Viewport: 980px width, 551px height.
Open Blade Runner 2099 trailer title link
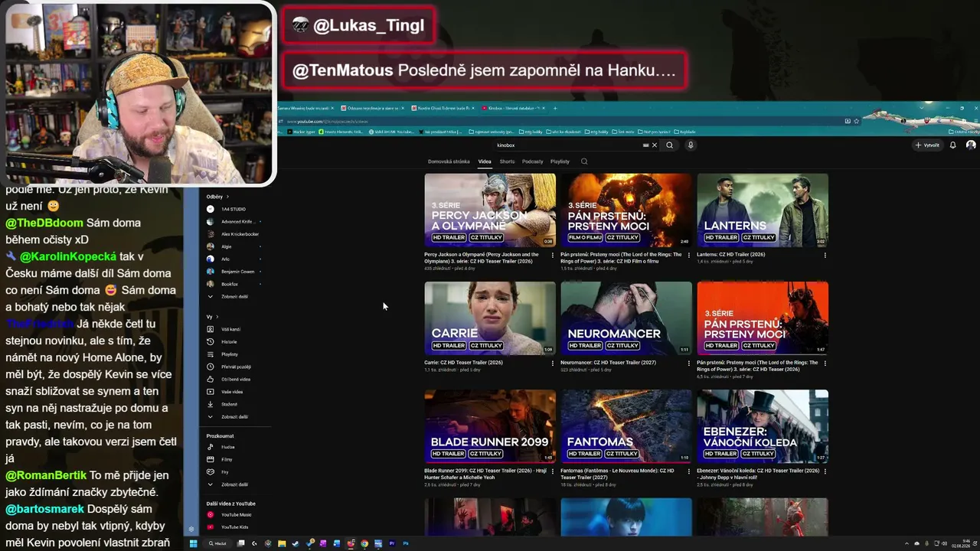(x=485, y=474)
